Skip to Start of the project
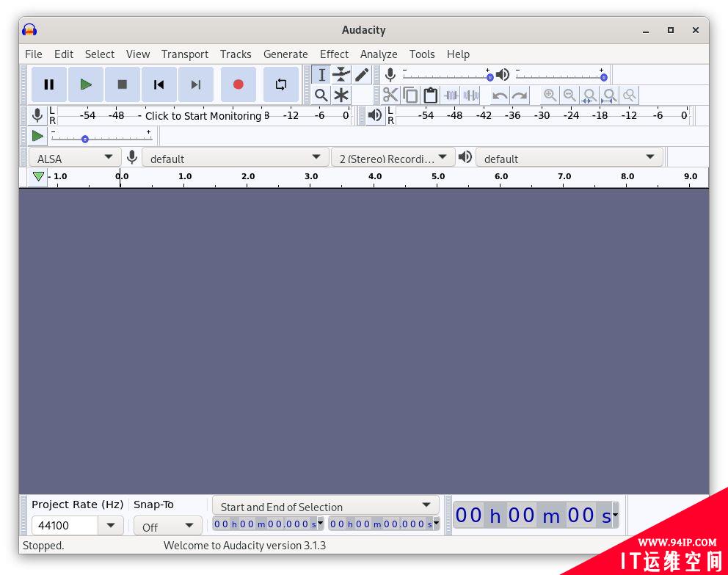Screen dimensions: 728x575 159,84
